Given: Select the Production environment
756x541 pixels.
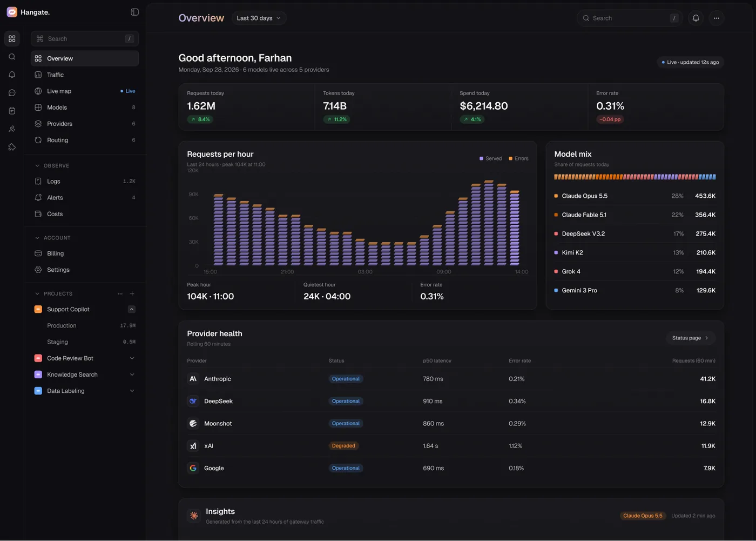Looking at the screenshot, I should coord(85,326).
